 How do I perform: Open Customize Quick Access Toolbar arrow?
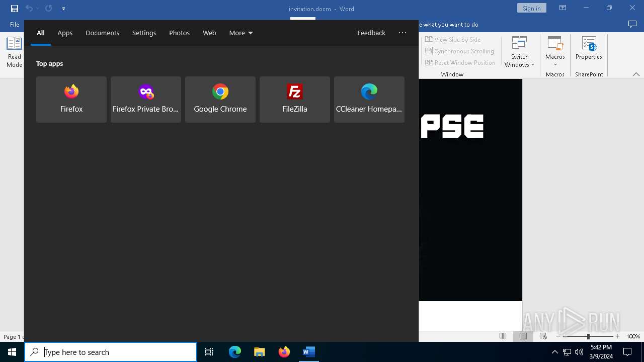pyautogui.click(x=63, y=9)
